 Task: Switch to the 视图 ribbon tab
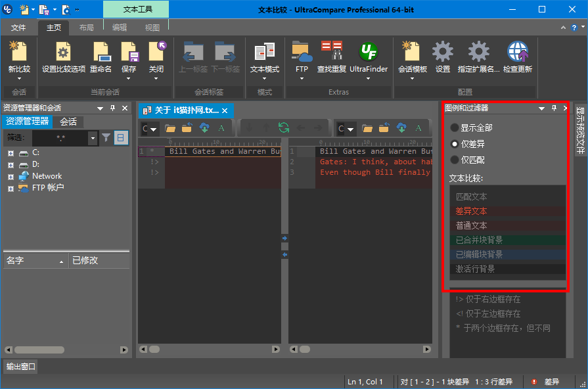coord(152,28)
